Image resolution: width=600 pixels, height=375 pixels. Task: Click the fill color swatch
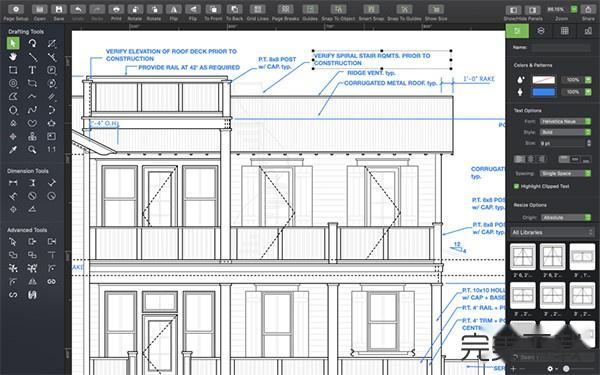(543, 80)
